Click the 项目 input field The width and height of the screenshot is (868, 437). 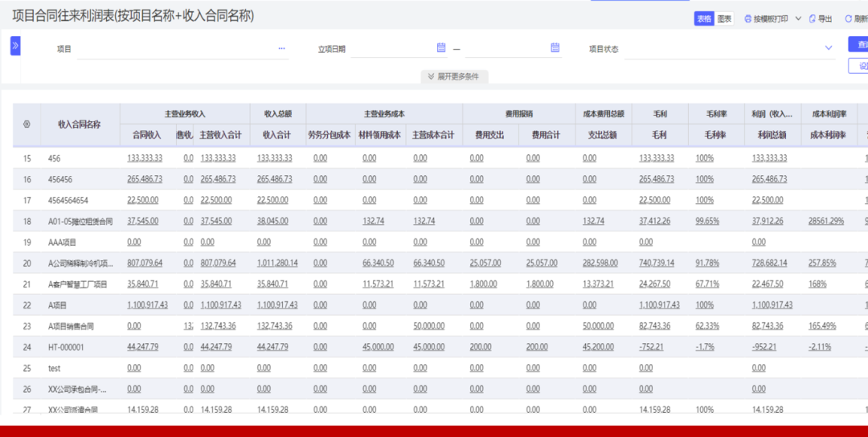177,49
